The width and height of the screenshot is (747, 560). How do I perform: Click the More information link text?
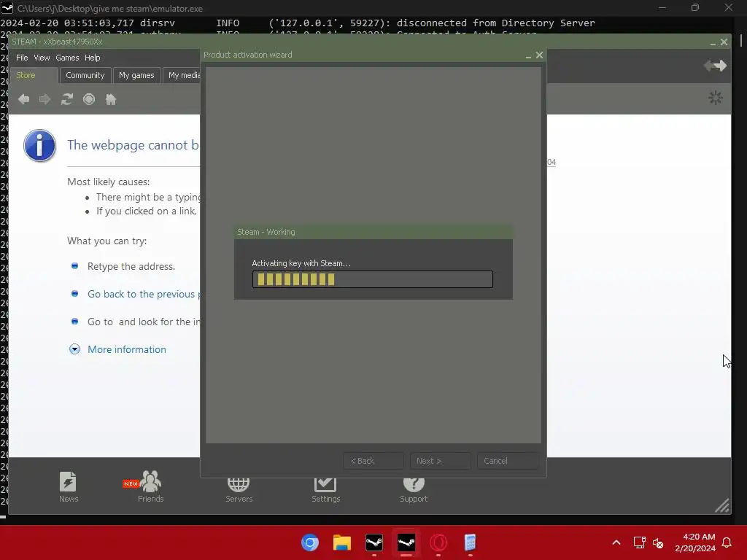(127, 349)
